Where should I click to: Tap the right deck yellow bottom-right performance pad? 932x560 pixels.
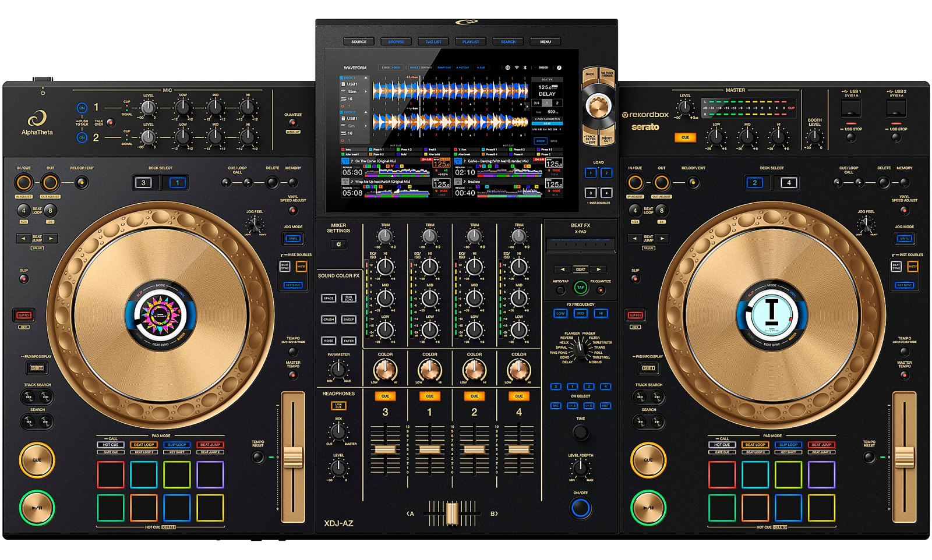[x=821, y=508]
